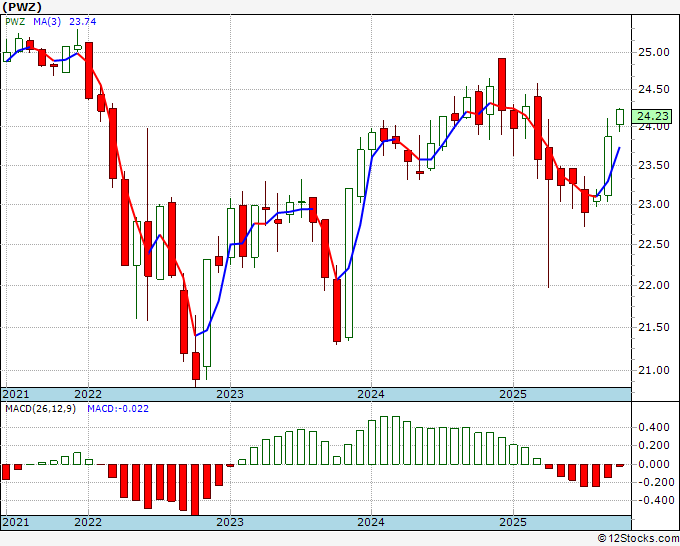The width and height of the screenshot is (680, 546).
Task: Click the 25.00 price axis label
Action: click(x=654, y=52)
